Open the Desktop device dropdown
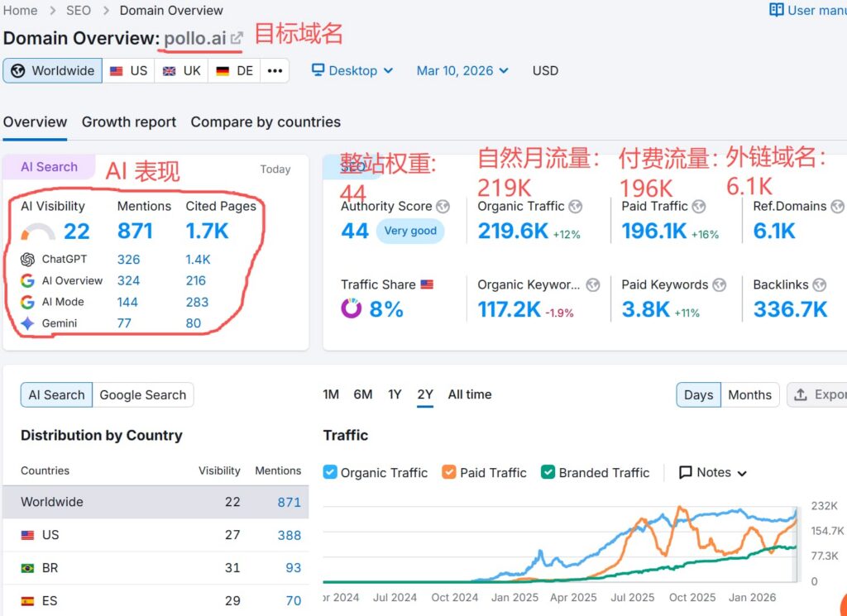This screenshot has height=616, width=847. (352, 71)
